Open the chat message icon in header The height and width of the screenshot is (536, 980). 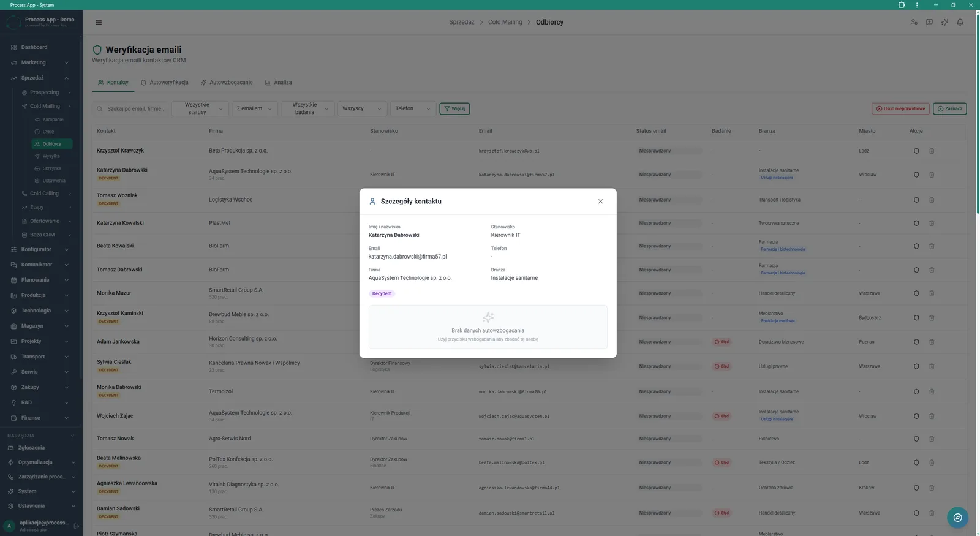tap(929, 22)
